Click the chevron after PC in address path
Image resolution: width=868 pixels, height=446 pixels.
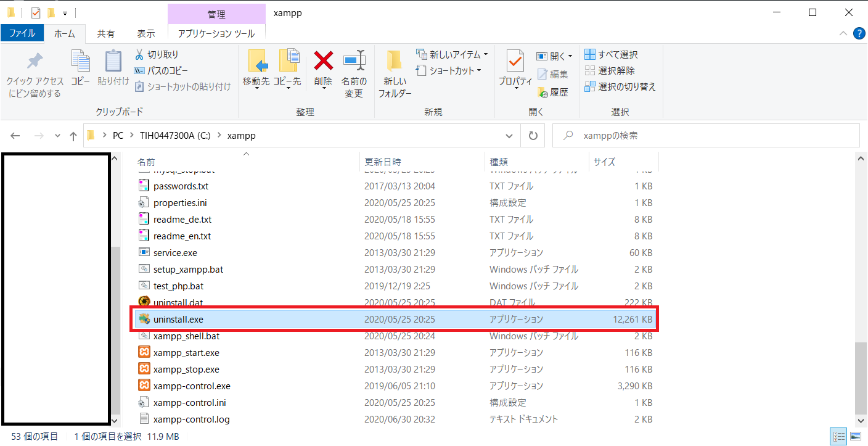pos(132,136)
